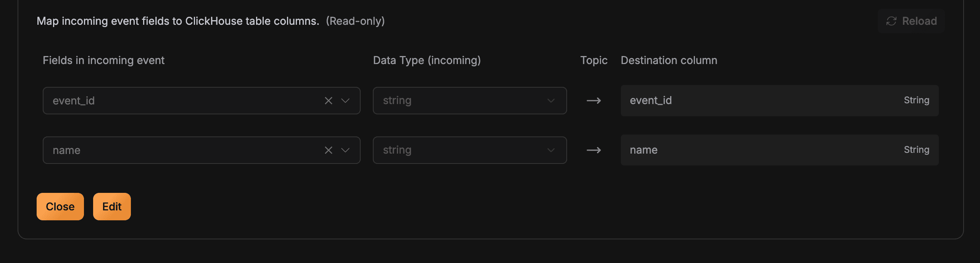Clear the event_id field with X icon

coord(328,101)
